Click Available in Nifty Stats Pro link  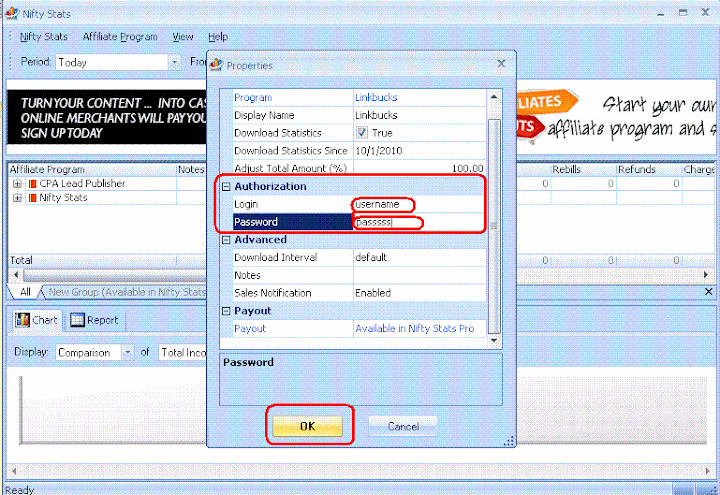[x=415, y=329]
